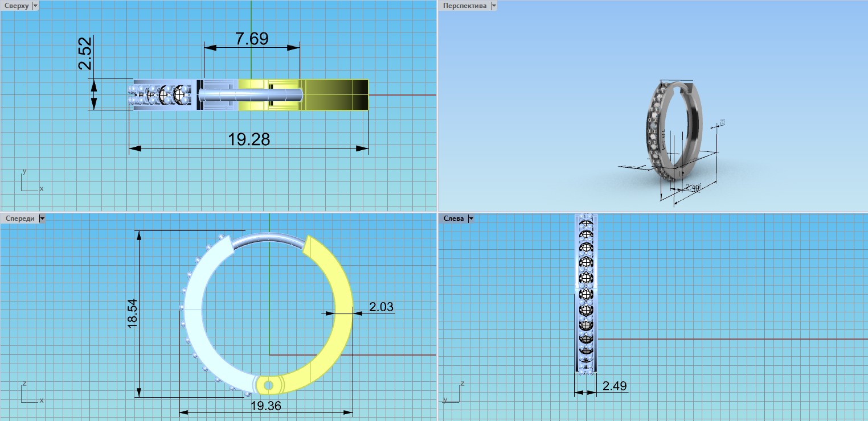The image size is (868, 421).
Task: Select the 19.28 length dimension
Action: click(x=249, y=139)
